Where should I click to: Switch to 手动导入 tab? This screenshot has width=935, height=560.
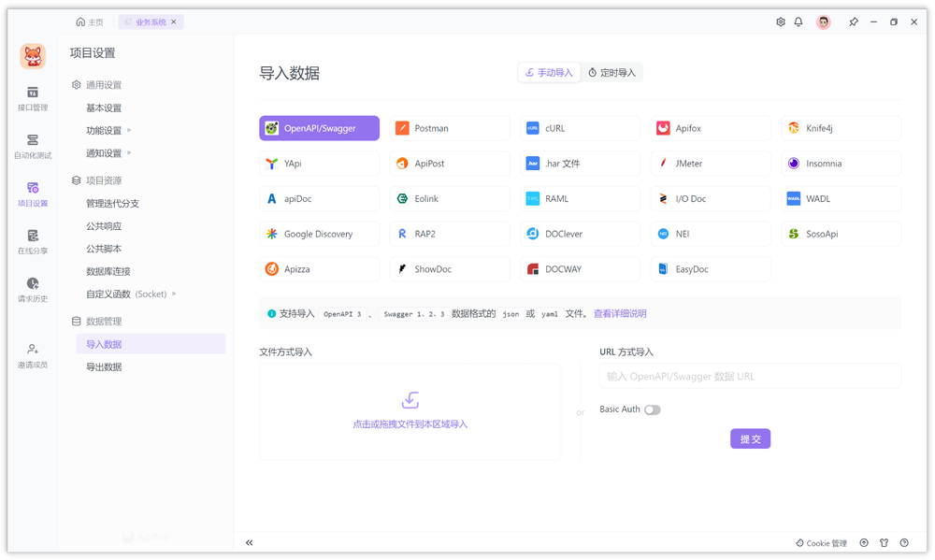549,73
